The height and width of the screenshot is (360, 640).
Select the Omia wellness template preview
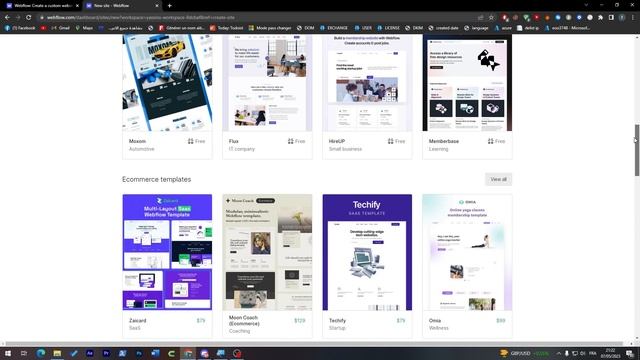click(x=467, y=252)
